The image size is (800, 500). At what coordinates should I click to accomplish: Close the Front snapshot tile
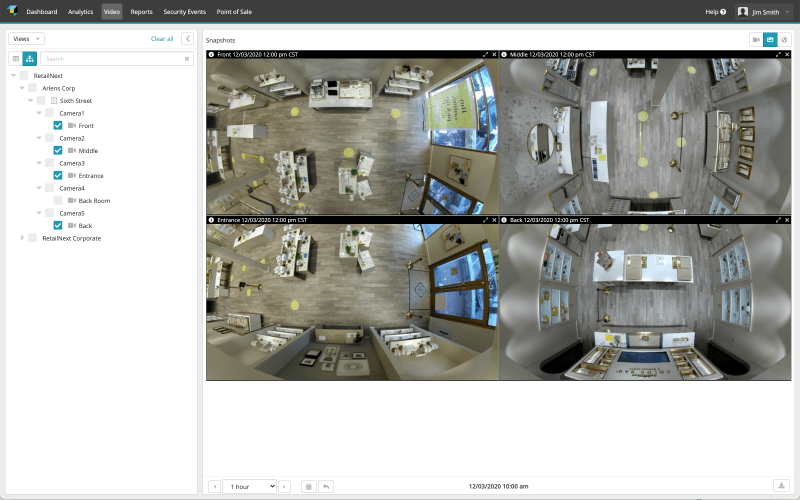coord(494,55)
